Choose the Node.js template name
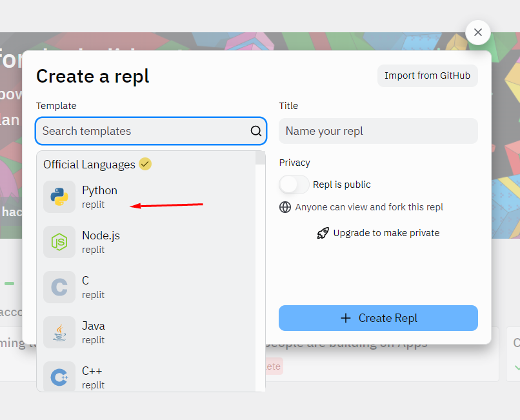The height and width of the screenshot is (420, 520). click(x=101, y=235)
